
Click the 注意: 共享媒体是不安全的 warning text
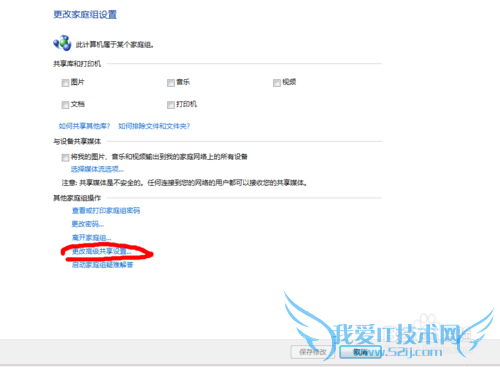coord(184,183)
